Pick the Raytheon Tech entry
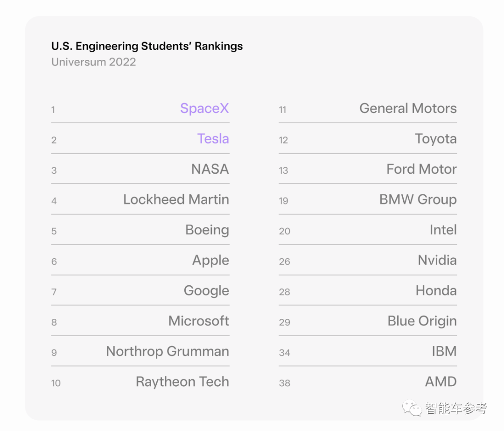 point(182,382)
